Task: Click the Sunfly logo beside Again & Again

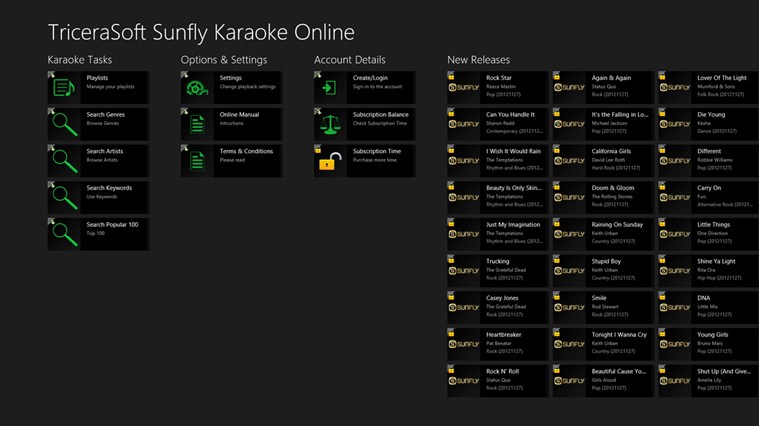Action: click(569, 88)
